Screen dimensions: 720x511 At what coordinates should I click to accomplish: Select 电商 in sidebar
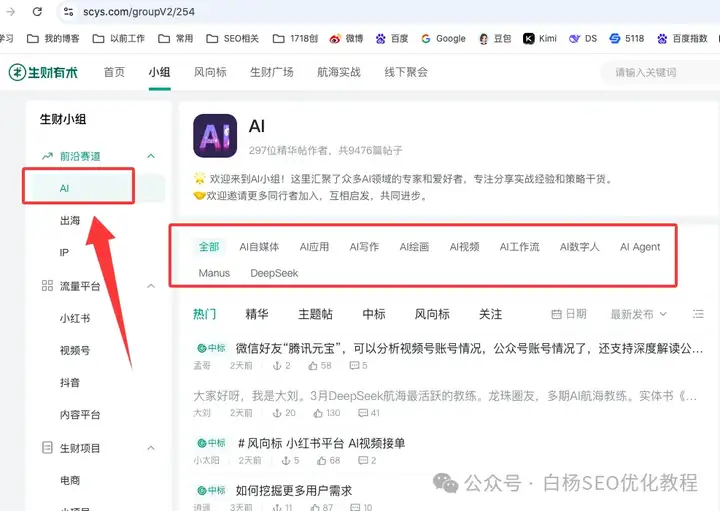(x=70, y=480)
